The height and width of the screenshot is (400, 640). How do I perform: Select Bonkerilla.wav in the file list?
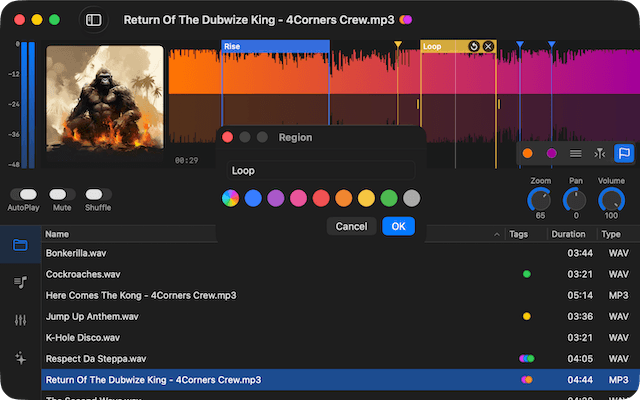[76, 253]
